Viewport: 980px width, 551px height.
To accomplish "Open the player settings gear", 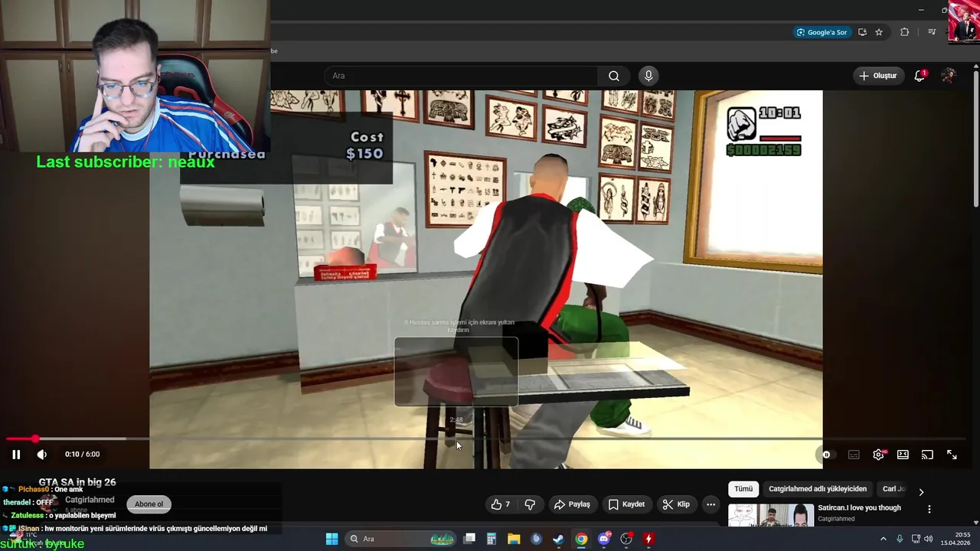I will [x=879, y=455].
